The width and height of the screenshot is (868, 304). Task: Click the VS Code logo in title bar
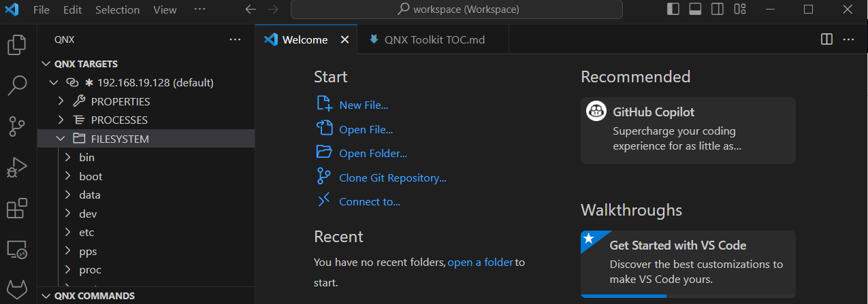tap(12, 10)
